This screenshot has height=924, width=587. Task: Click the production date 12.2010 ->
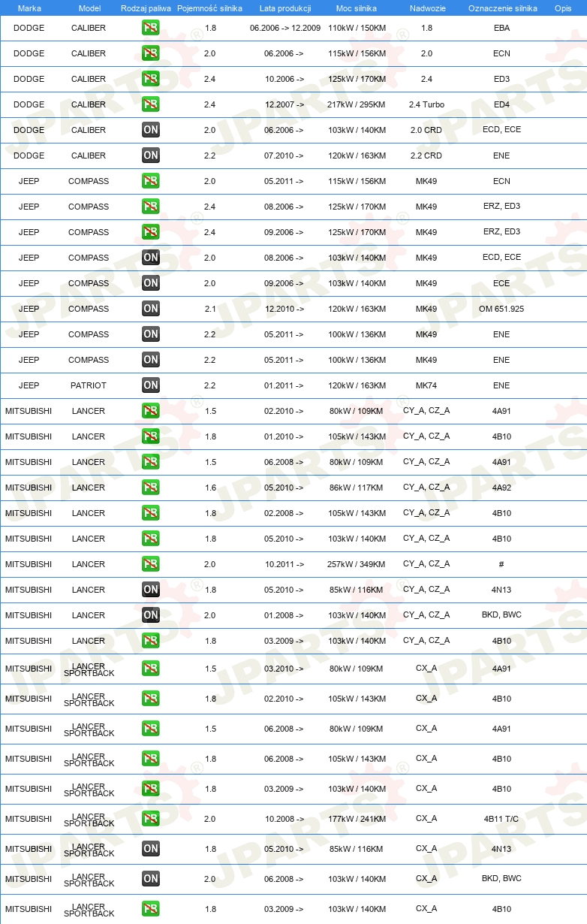tap(284, 309)
